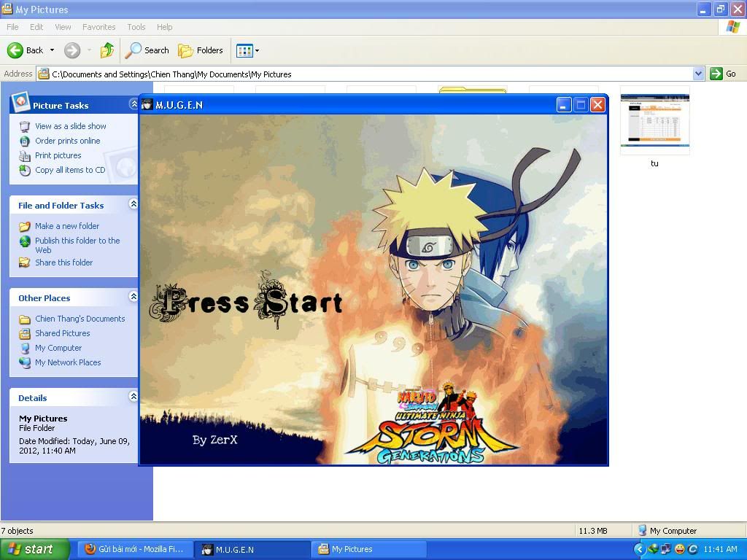Viewport: 747px width, 560px height.
Task: Click Share this folder link
Action: tap(64, 262)
